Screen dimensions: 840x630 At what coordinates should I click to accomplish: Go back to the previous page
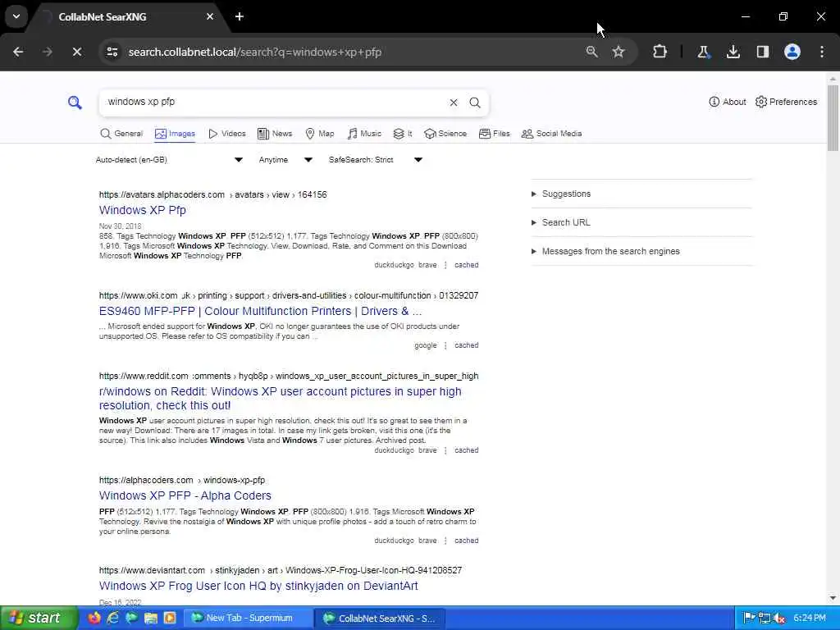(x=18, y=52)
